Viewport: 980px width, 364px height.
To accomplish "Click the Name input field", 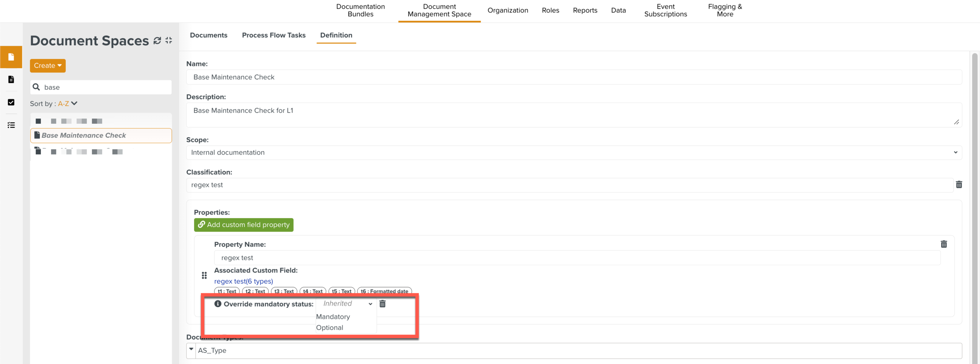I will [x=573, y=77].
